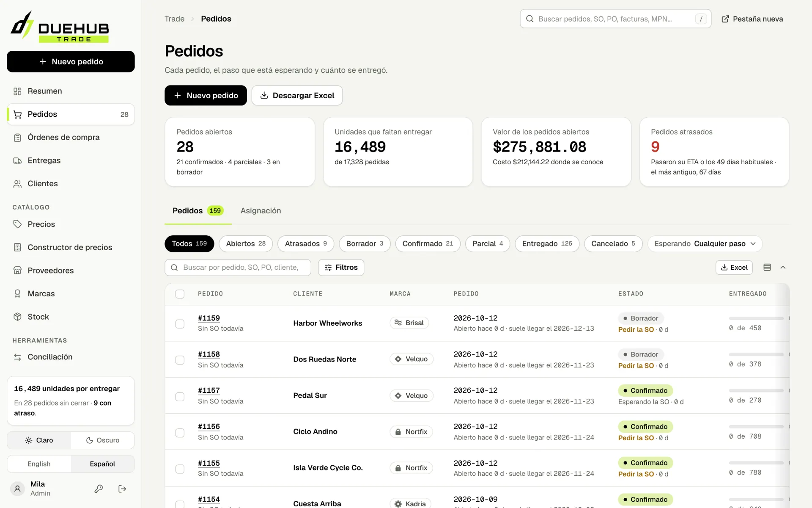Click Mila's user avatar icon

point(17,489)
